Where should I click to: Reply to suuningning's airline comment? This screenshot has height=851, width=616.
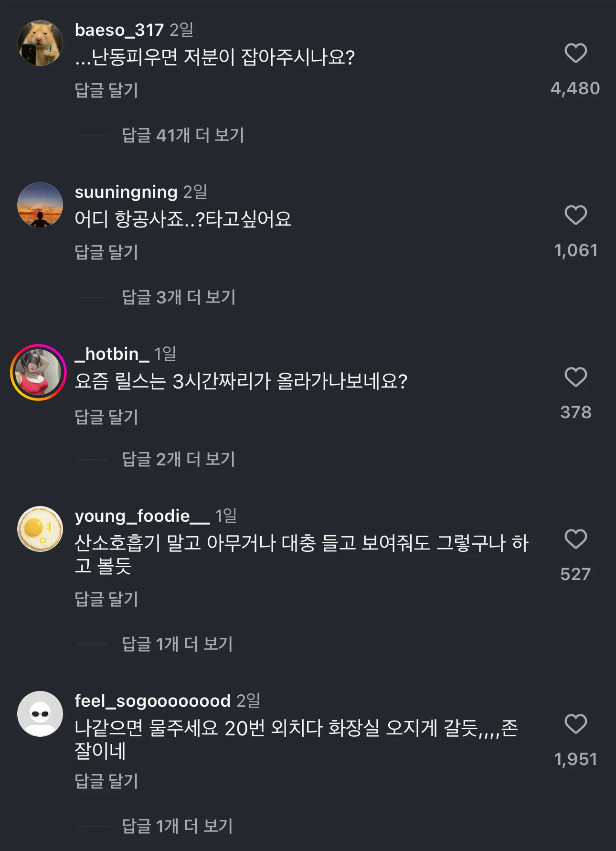[106, 252]
